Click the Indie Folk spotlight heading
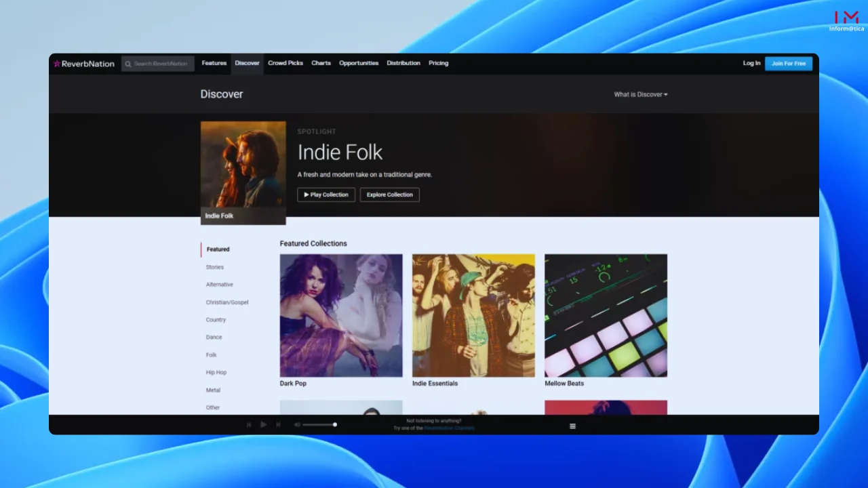Screen dimensions: 868x488 click(x=340, y=152)
